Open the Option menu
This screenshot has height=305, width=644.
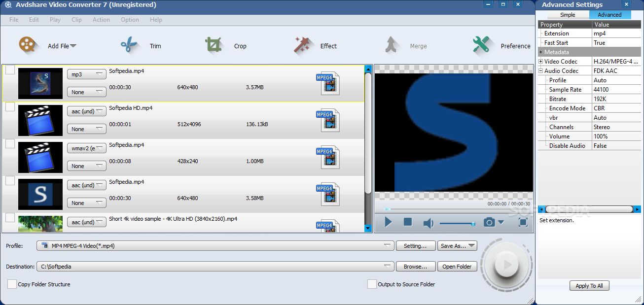point(130,20)
